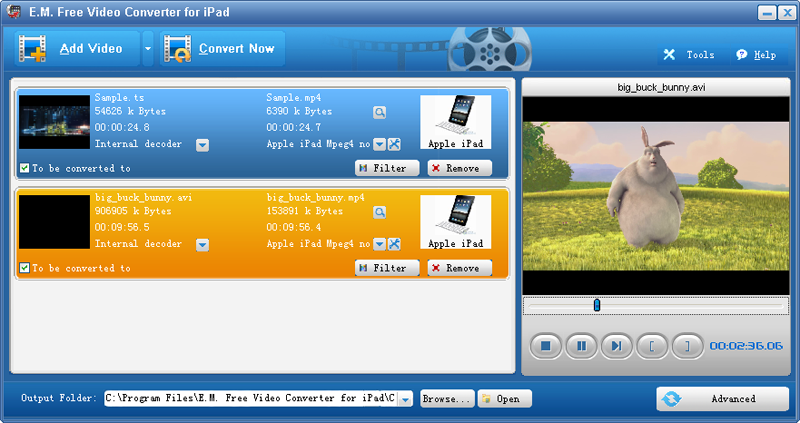Expand Apple iPad Mpeg4 profile dropdown for big_buck_bunny.mp4
This screenshot has width=800, height=423.
click(x=379, y=244)
